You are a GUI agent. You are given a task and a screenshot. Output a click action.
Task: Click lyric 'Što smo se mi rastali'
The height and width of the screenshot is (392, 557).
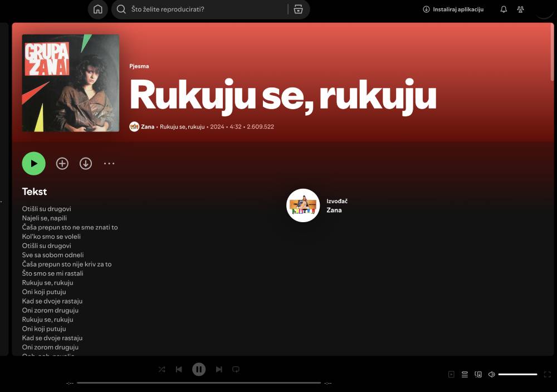point(52,273)
